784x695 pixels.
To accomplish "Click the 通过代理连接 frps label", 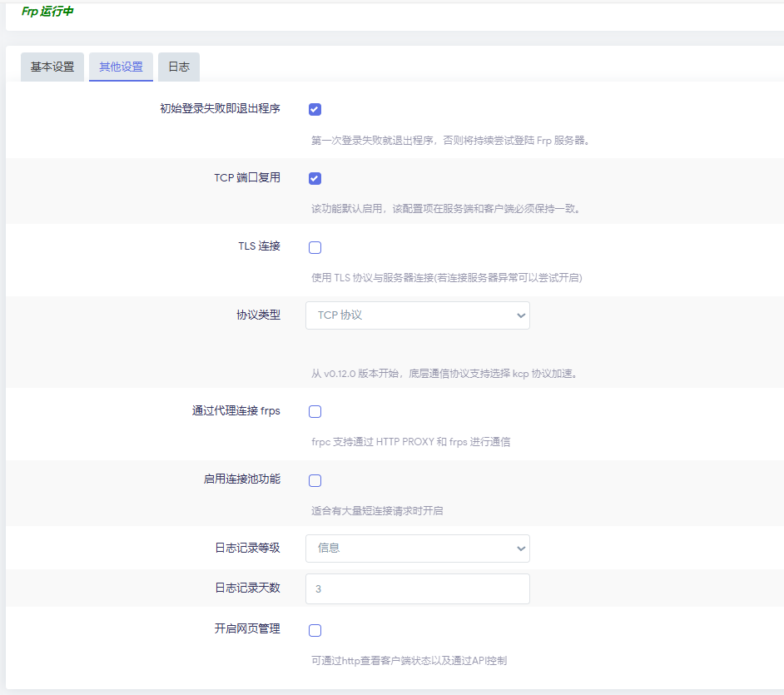I will [236, 410].
